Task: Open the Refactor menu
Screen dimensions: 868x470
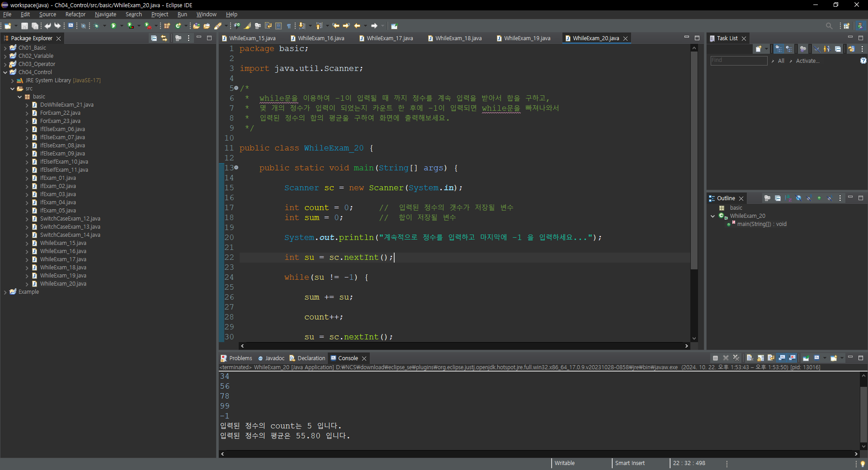Action: 75,14
